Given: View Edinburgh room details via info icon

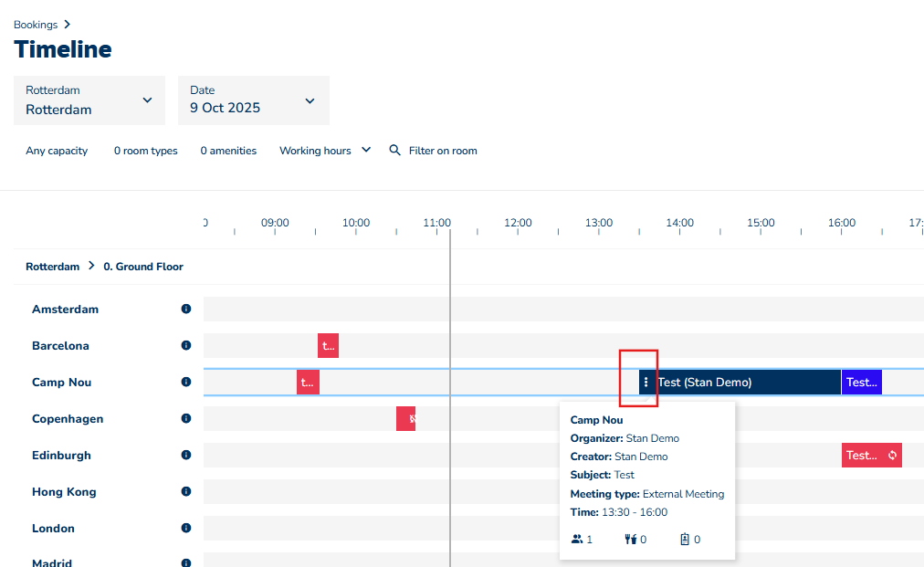Looking at the screenshot, I should point(186,456).
